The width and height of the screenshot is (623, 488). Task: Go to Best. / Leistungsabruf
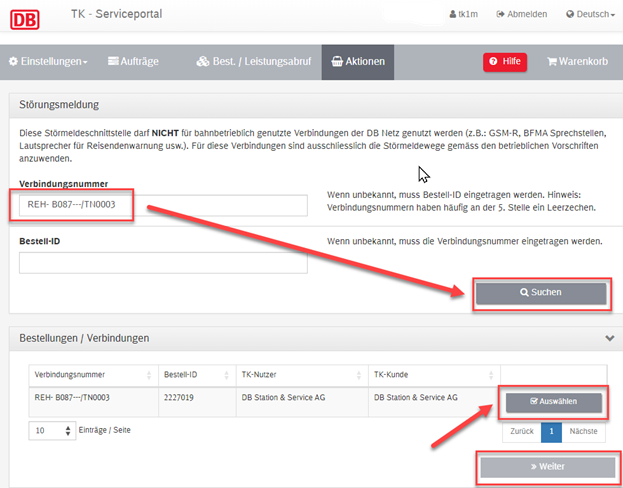tap(252, 62)
